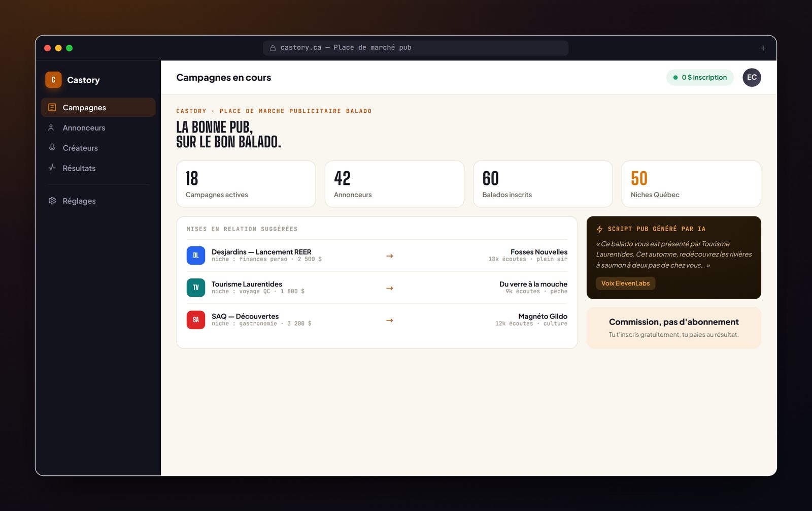Switch to the Créateurs section

pyautogui.click(x=98, y=148)
